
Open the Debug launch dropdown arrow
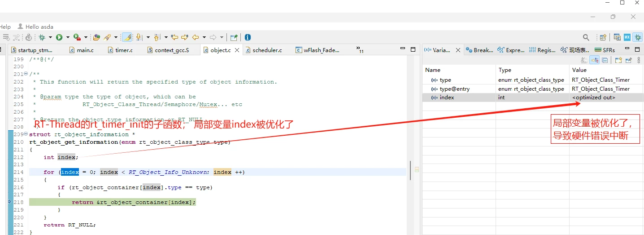click(50, 37)
